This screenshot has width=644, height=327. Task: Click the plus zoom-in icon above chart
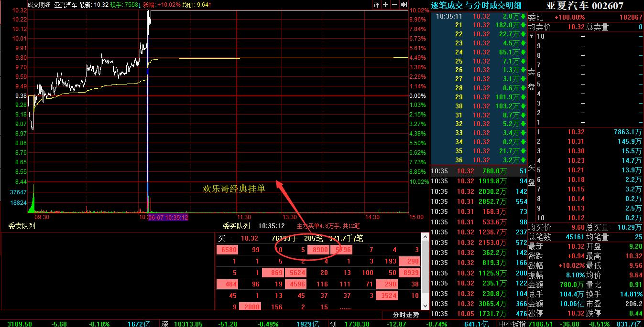(386, 5)
